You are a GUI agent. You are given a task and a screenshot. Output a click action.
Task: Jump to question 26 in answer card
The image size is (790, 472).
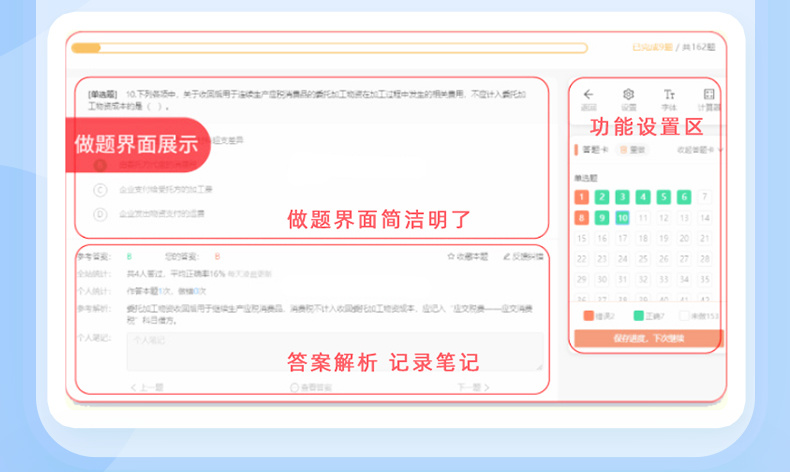664,259
